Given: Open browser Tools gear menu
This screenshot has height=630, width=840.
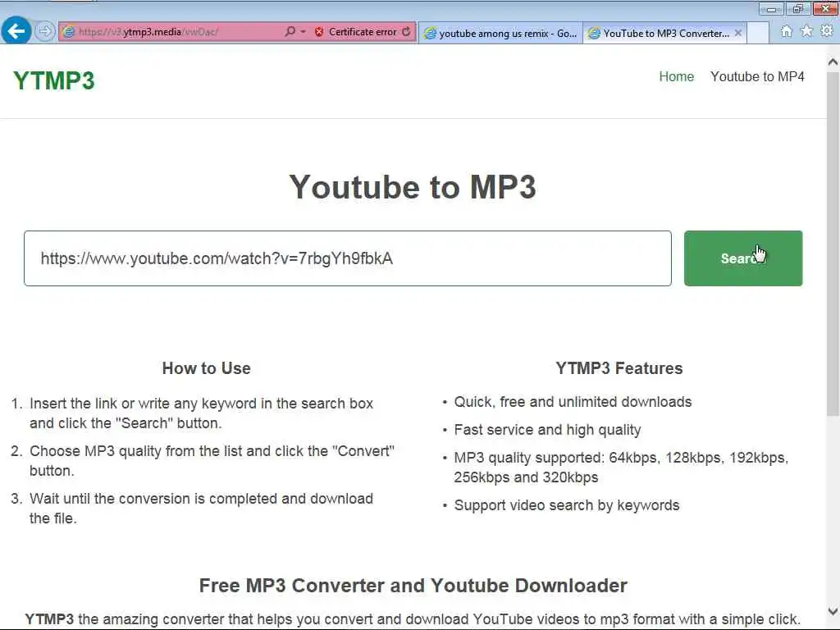Looking at the screenshot, I should 827,31.
